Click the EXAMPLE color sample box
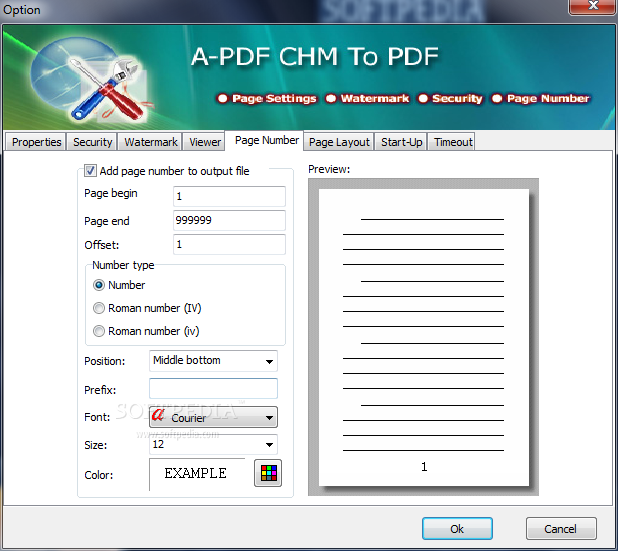This screenshot has height=551, width=618. click(197, 473)
